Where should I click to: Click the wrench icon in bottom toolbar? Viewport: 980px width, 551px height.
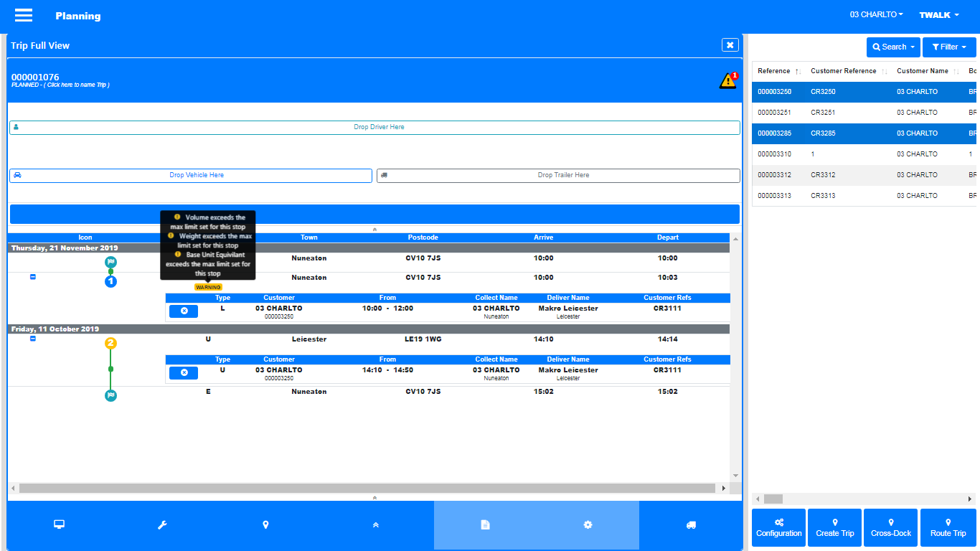coord(162,525)
